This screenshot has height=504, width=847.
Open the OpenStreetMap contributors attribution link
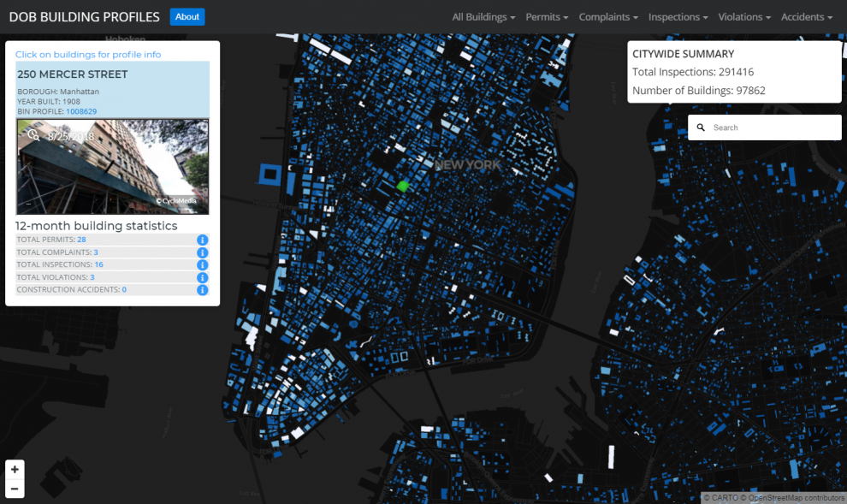coord(797,497)
